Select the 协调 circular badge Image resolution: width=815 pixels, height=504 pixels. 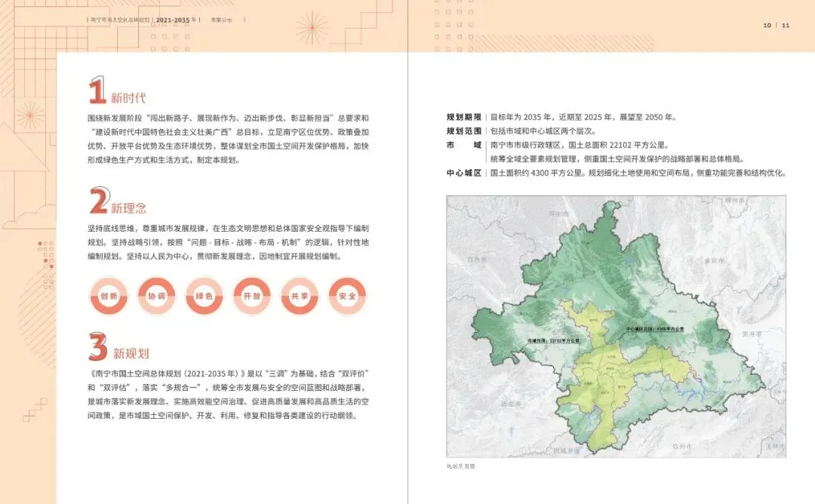156,297
